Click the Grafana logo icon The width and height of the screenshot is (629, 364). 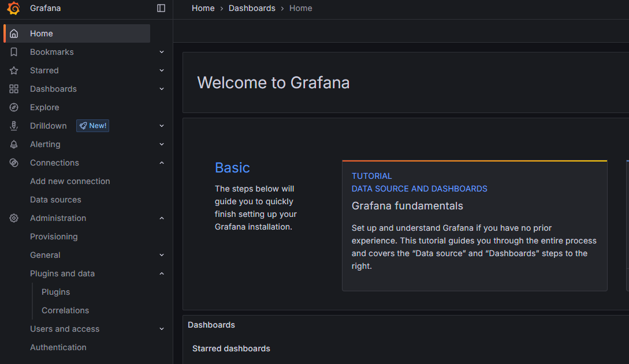pos(14,8)
